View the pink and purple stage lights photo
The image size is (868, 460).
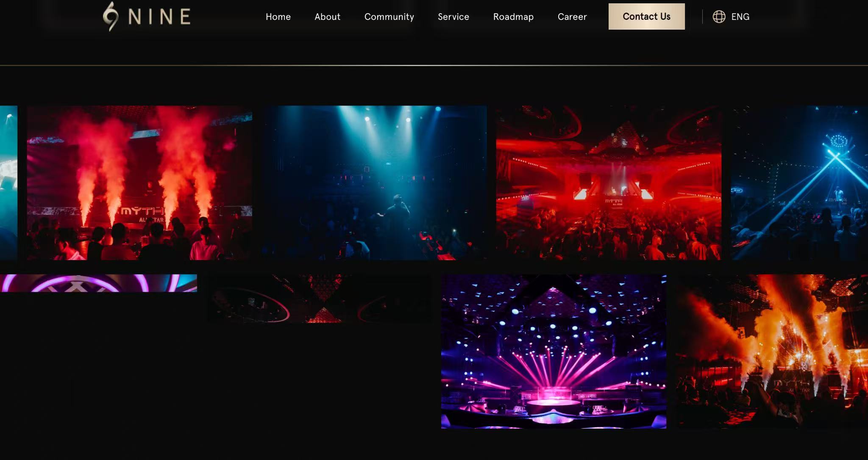tap(554, 351)
